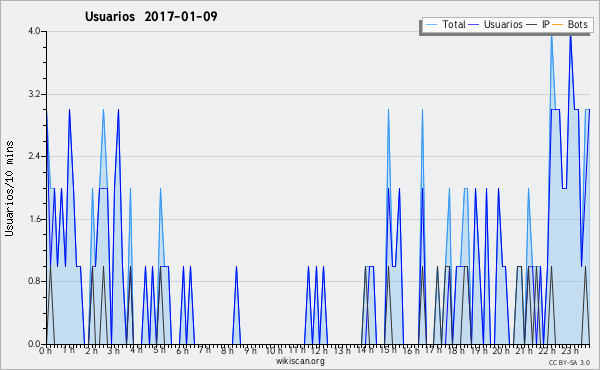Click the 0 h x-axis label
This screenshot has height=370, width=600.
click(45, 351)
